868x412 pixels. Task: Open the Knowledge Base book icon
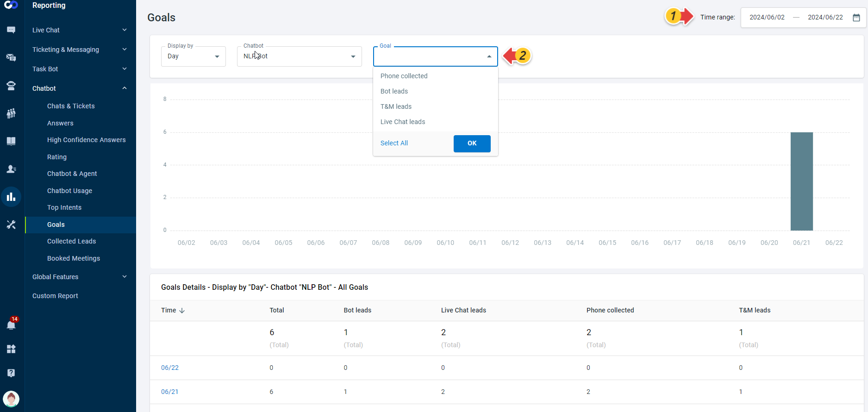tap(11, 141)
